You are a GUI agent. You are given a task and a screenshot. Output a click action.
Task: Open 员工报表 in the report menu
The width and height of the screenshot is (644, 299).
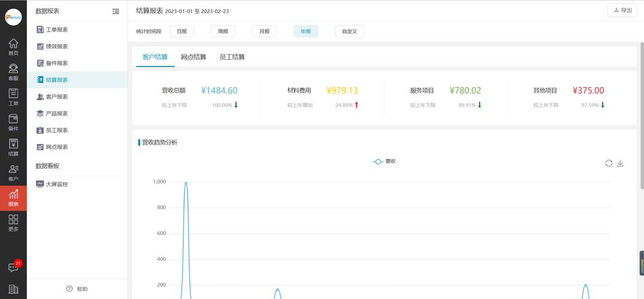[77, 130]
